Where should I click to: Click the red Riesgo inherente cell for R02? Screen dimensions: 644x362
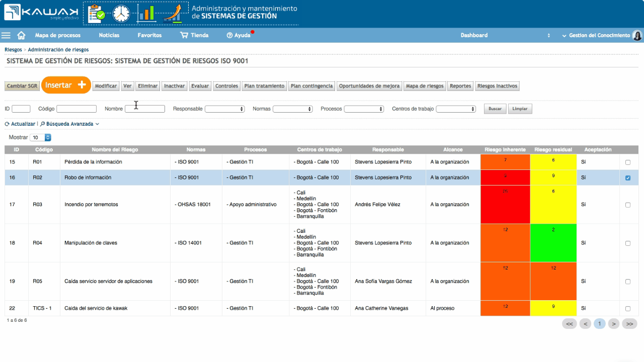[x=505, y=177]
